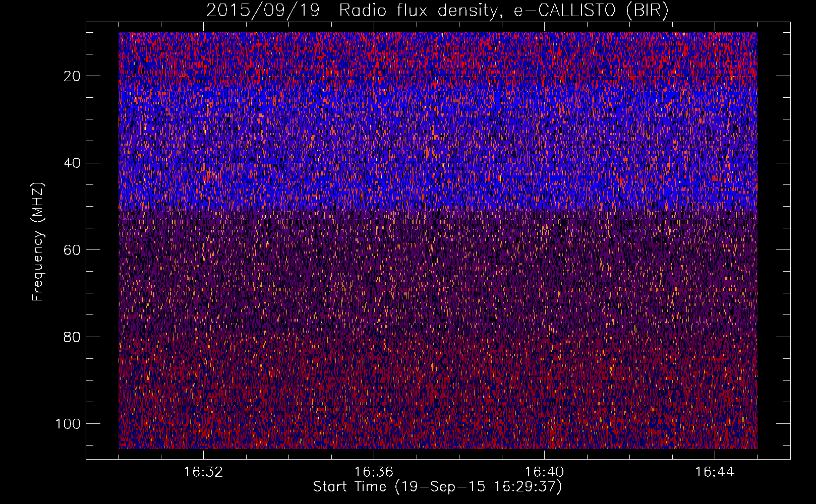The image size is (816, 504).
Task: Click the spectrogram data area
Action: (438, 240)
